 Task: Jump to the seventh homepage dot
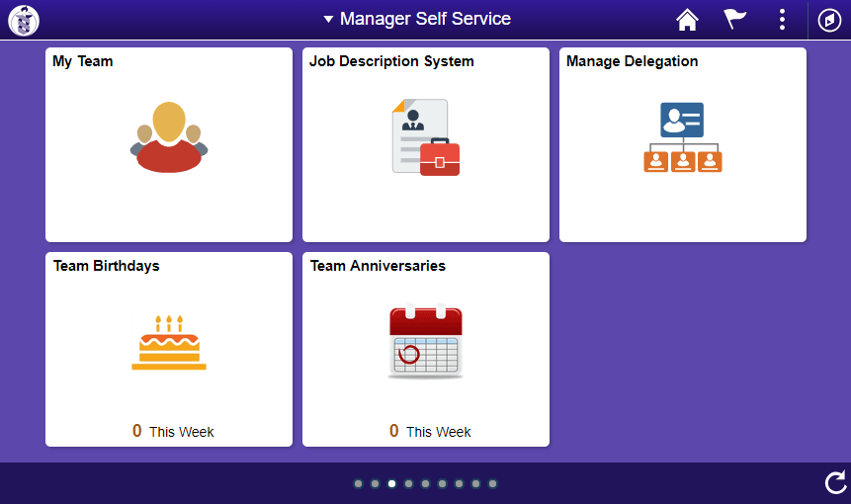pyautogui.click(x=460, y=483)
